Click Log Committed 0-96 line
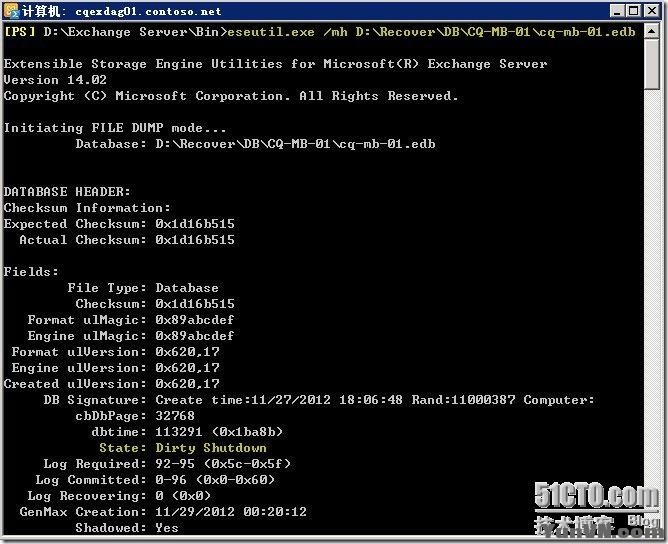Screen dimensions: 668x544 tap(155, 480)
